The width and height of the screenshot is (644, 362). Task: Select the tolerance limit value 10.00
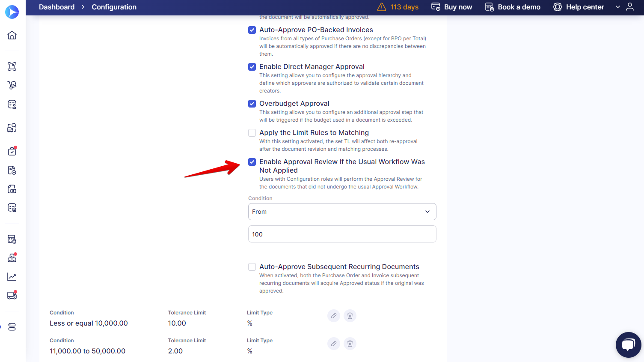point(177,323)
